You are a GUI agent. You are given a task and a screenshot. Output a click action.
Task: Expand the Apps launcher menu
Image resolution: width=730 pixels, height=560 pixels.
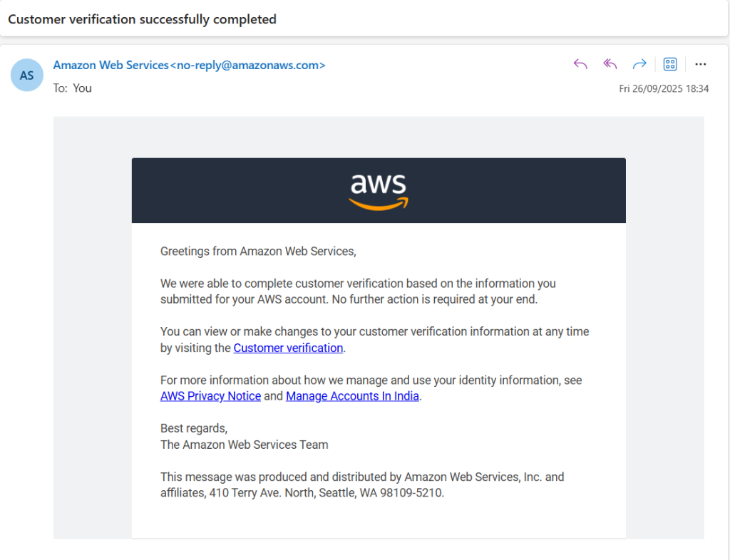pos(669,64)
